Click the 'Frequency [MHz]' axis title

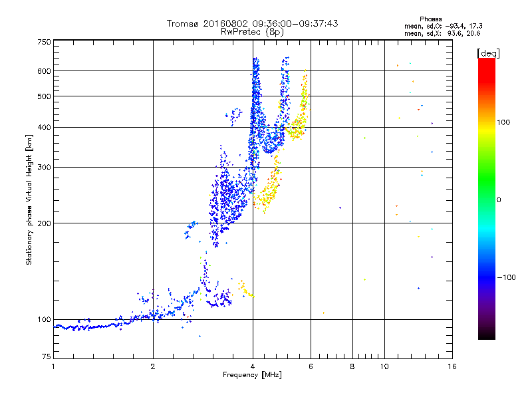[x=252, y=375]
